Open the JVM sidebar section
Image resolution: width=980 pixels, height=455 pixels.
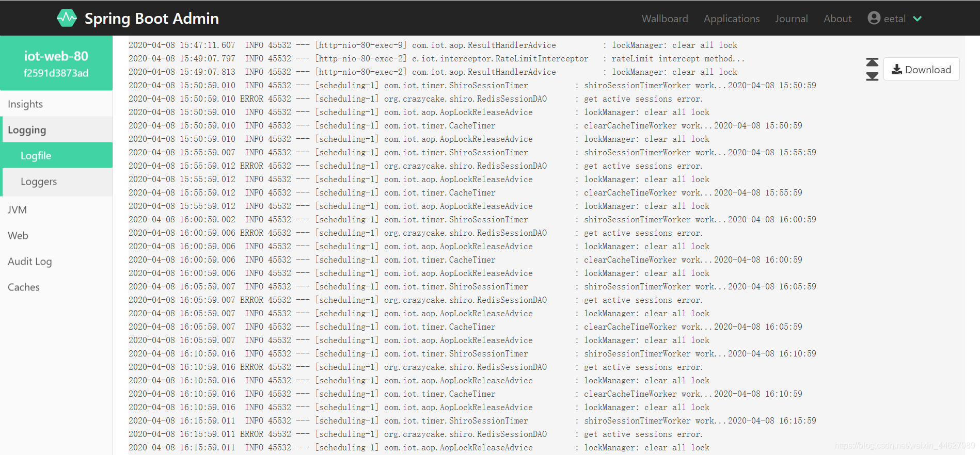click(x=56, y=209)
